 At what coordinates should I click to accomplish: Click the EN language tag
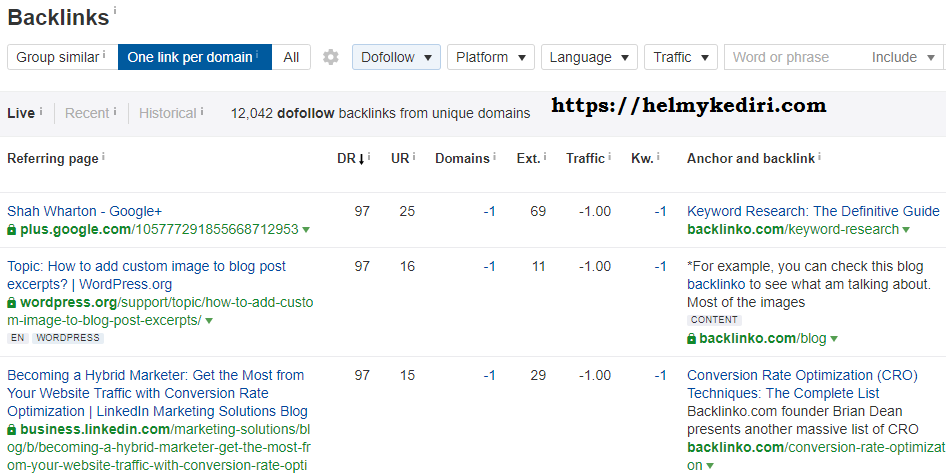pyautogui.click(x=17, y=338)
